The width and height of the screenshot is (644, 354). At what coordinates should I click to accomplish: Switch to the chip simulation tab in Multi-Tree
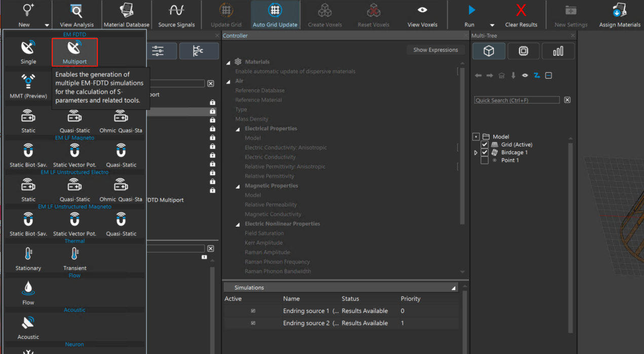click(x=523, y=51)
